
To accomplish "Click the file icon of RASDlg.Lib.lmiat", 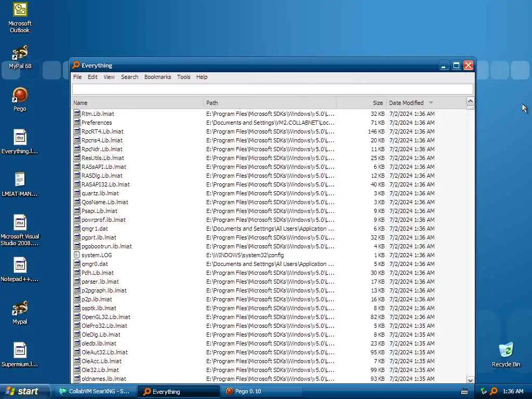I will [x=77, y=176].
